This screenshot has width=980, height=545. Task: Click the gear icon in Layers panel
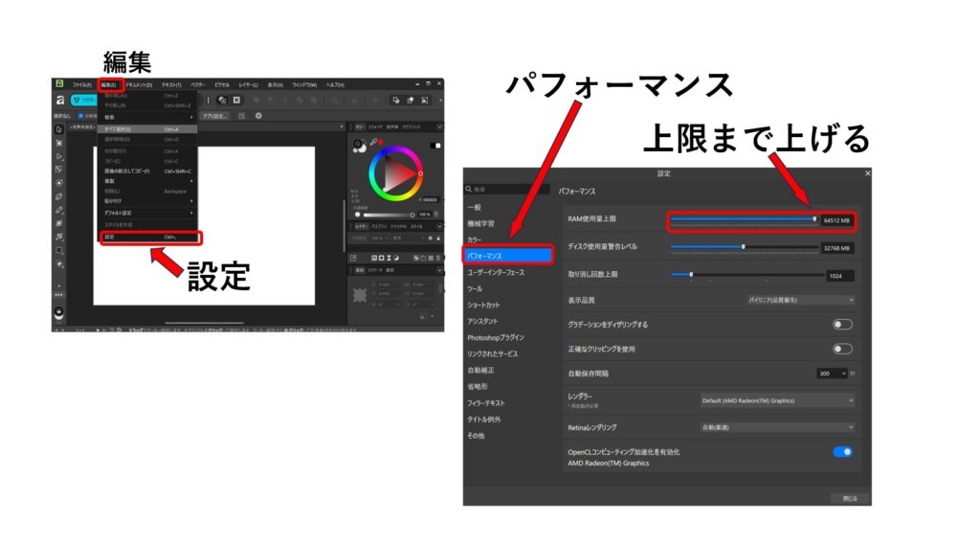(x=430, y=238)
